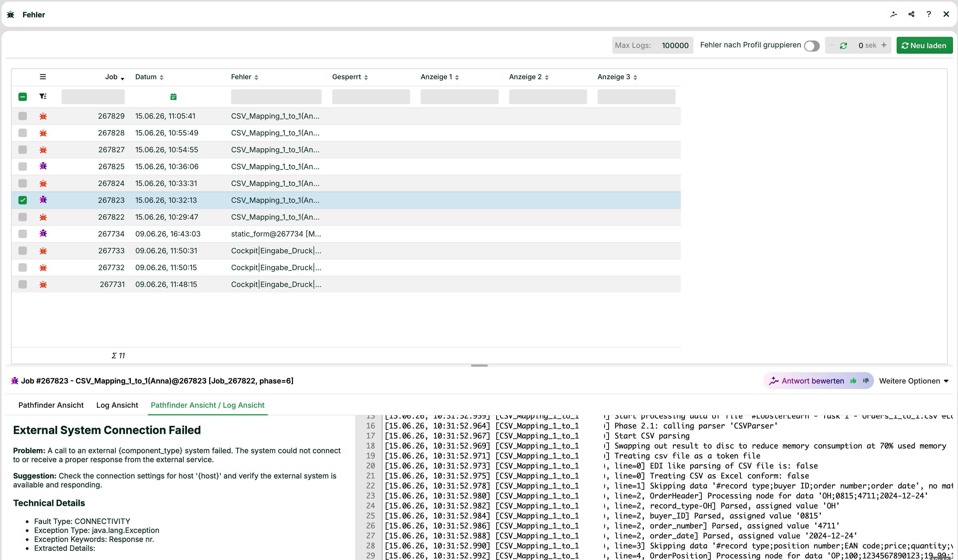
Task: Click the red bug icon for job 267829
Action: point(43,116)
